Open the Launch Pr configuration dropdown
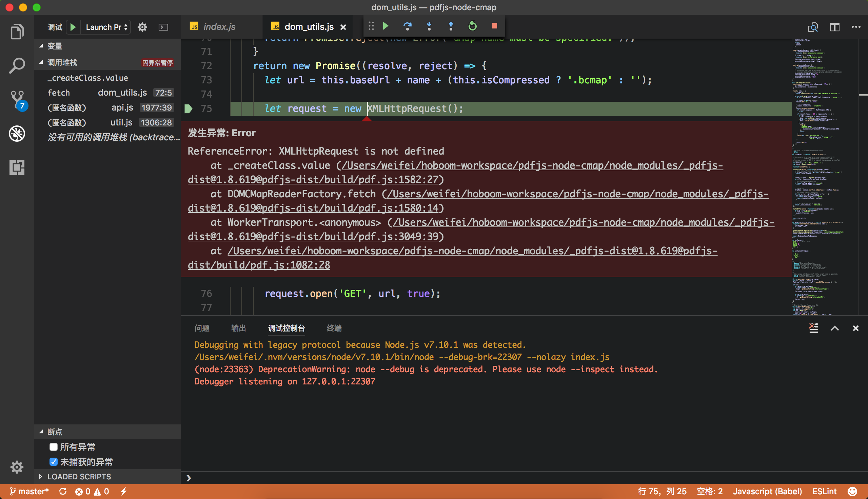Image resolution: width=868 pixels, height=499 pixels. (106, 27)
